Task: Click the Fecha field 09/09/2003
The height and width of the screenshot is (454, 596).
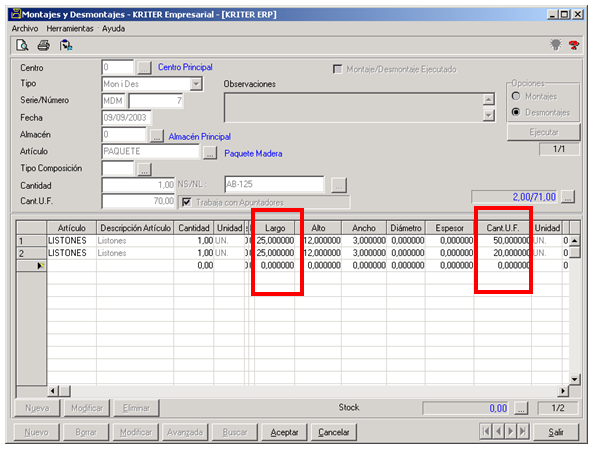Action: (126, 118)
